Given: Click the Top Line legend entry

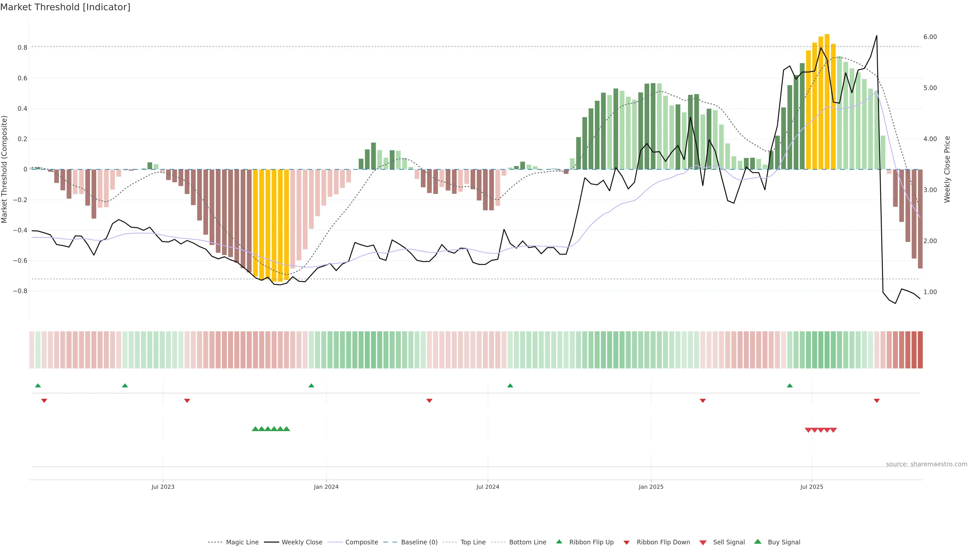Looking at the screenshot, I should pos(473,542).
